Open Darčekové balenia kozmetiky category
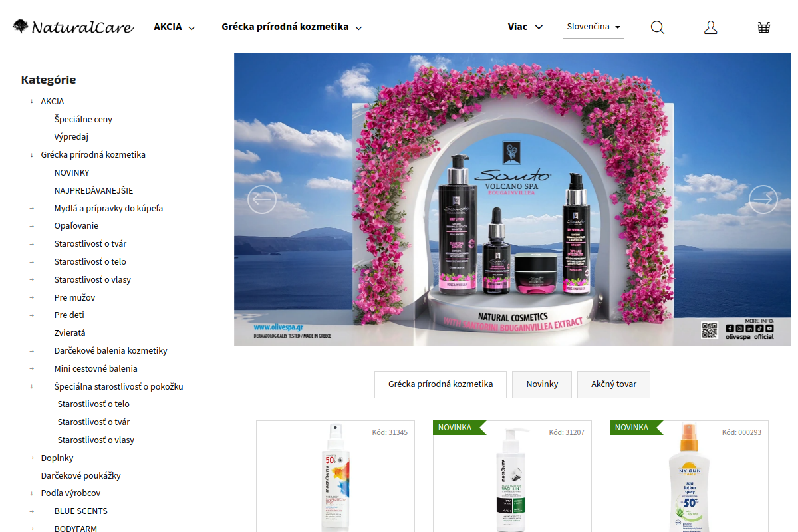The width and height of the screenshot is (798, 532). point(111,351)
